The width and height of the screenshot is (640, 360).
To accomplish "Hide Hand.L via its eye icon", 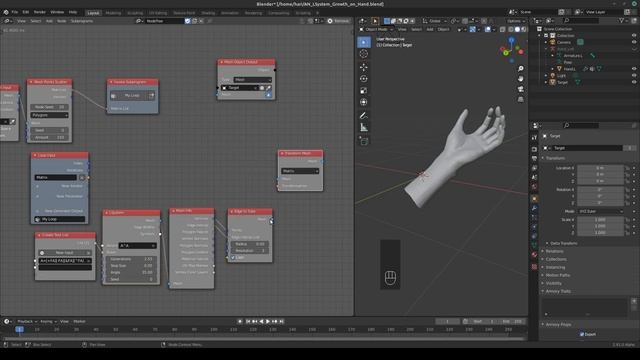I will pyautogui.click(x=634, y=69).
